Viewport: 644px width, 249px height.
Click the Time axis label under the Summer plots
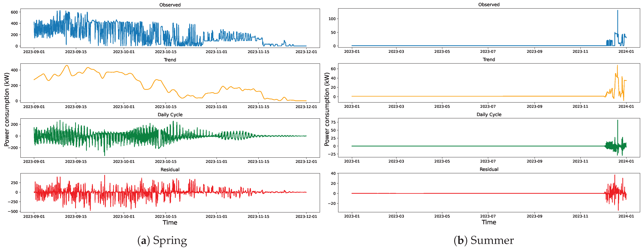489,222
